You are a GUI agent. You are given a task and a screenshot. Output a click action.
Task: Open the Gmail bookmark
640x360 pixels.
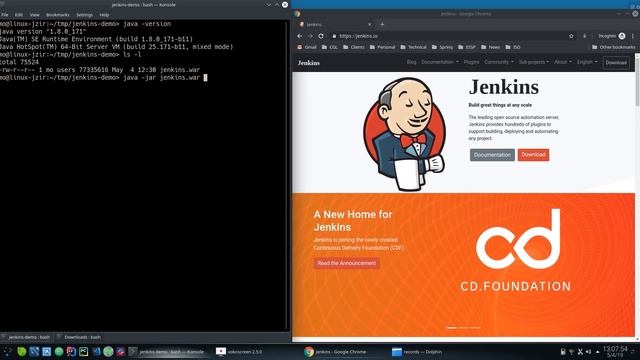[x=307, y=47]
